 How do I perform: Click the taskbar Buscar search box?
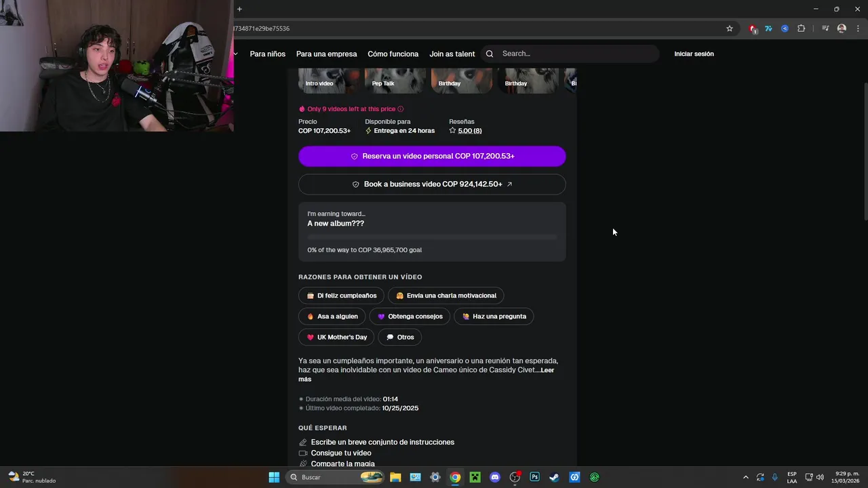click(x=336, y=477)
